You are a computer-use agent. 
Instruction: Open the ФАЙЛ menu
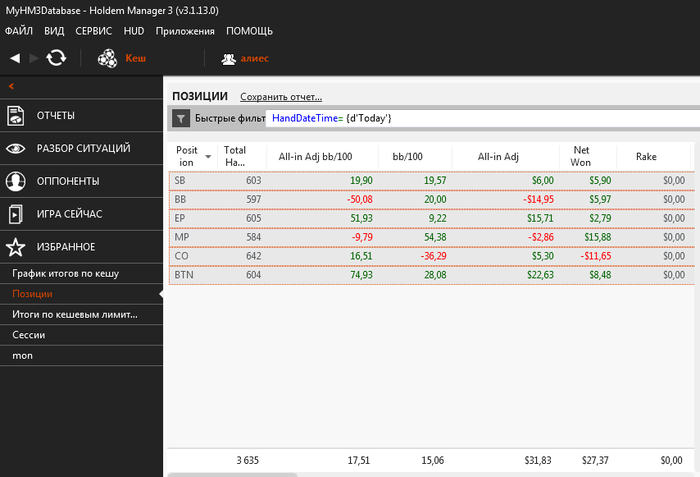coord(19,31)
